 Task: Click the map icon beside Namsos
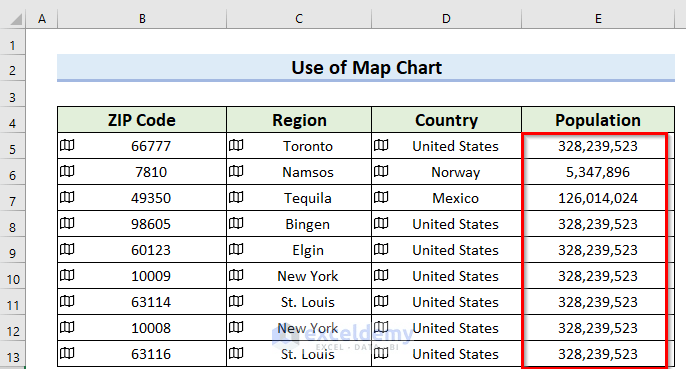point(236,171)
